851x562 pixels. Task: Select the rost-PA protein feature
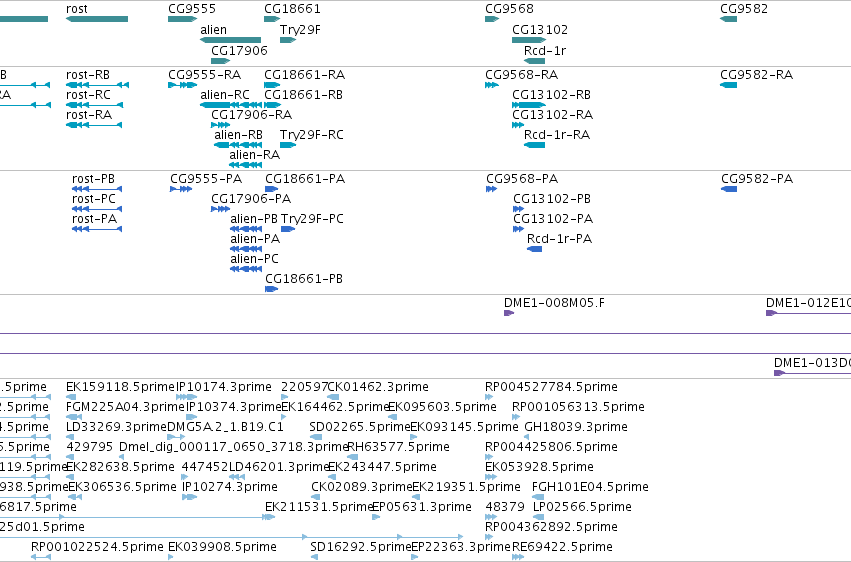click(94, 219)
